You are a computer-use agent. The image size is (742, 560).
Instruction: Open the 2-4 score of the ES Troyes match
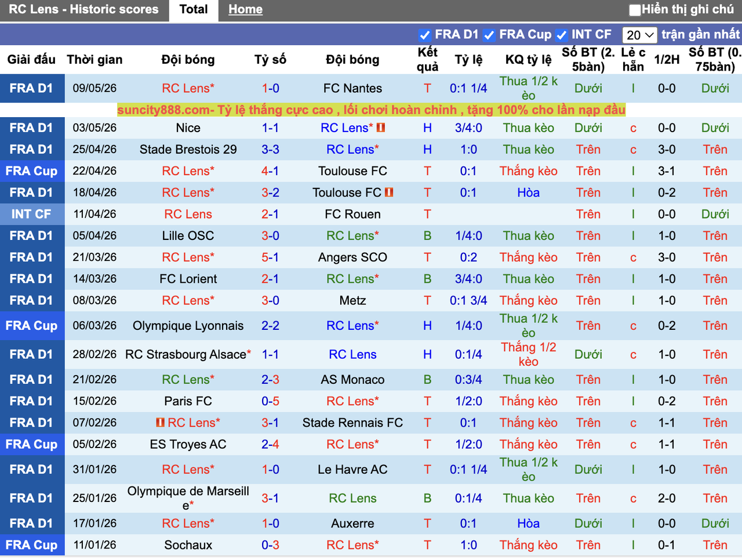270,444
